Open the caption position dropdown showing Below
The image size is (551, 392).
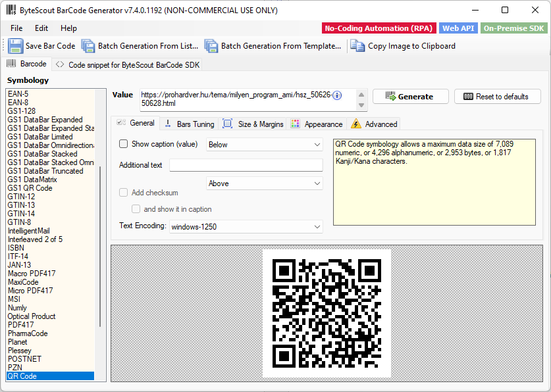264,145
